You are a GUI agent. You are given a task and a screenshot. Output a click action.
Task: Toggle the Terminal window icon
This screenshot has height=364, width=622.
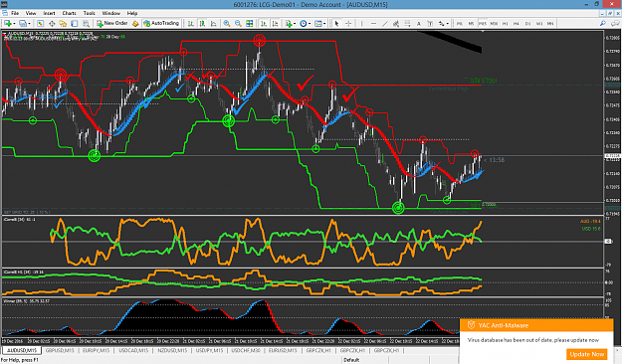tap(75, 24)
